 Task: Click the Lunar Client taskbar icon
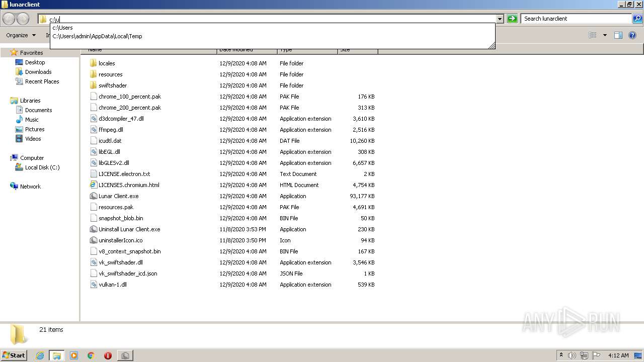(x=125, y=355)
